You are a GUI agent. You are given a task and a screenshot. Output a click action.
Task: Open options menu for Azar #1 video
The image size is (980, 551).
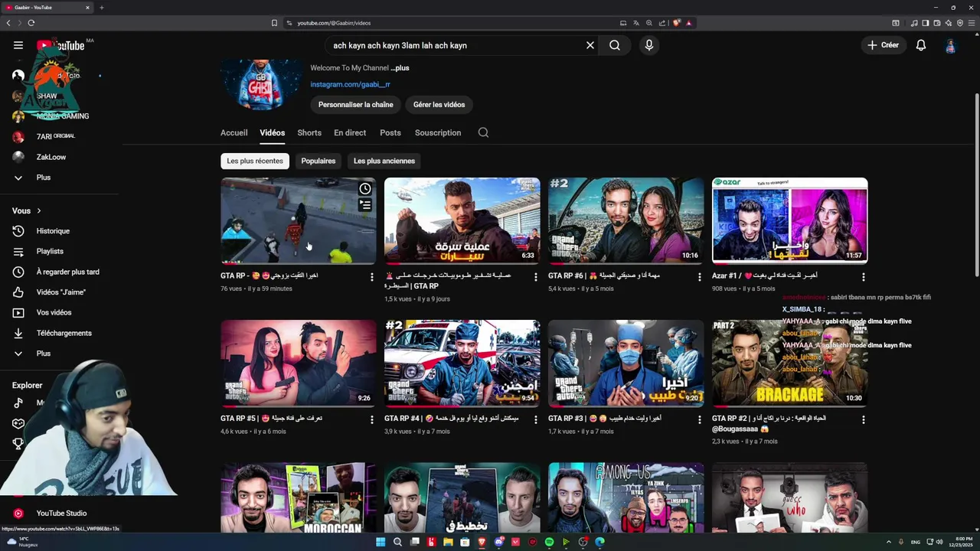click(864, 277)
